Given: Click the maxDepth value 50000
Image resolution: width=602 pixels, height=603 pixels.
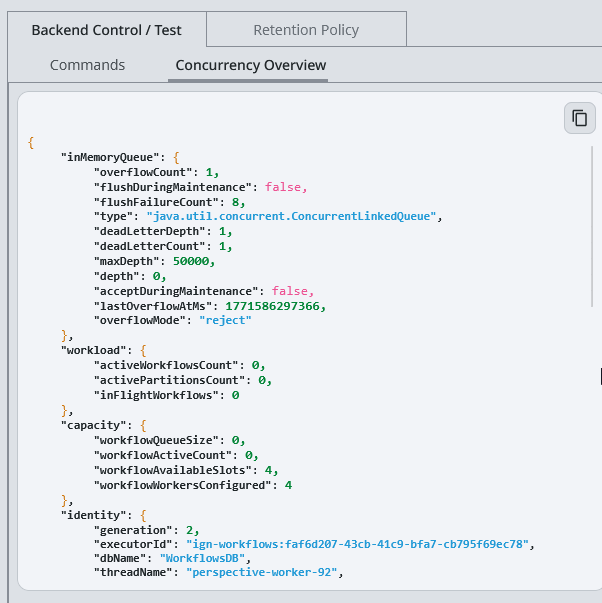Looking at the screenshot, I should click(195, 261).
